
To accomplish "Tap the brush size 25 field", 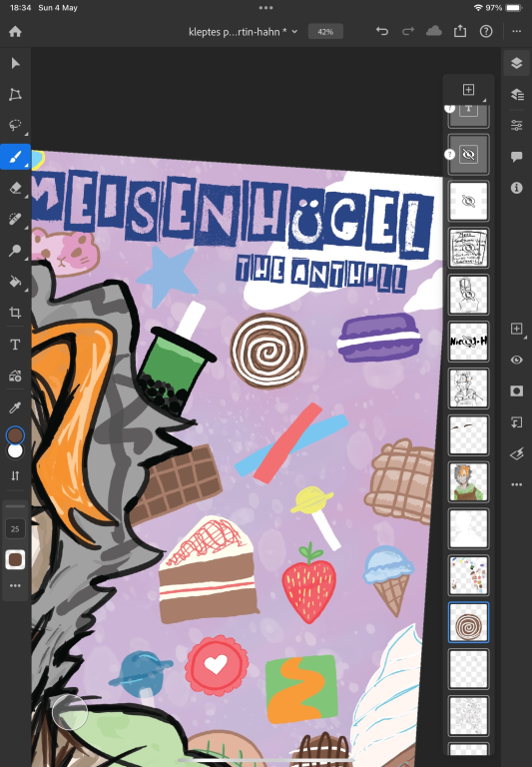I will coord(15,528).
